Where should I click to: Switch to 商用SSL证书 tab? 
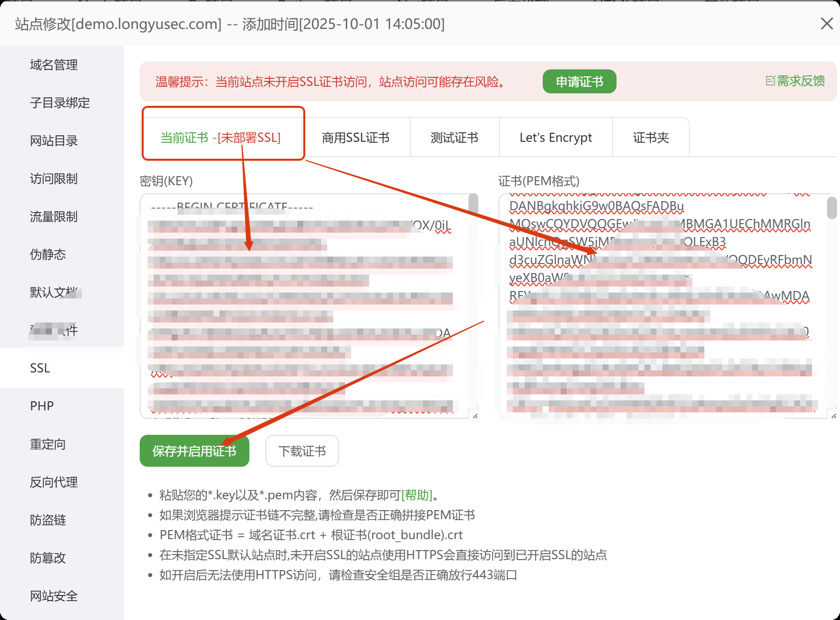[356, 137]
